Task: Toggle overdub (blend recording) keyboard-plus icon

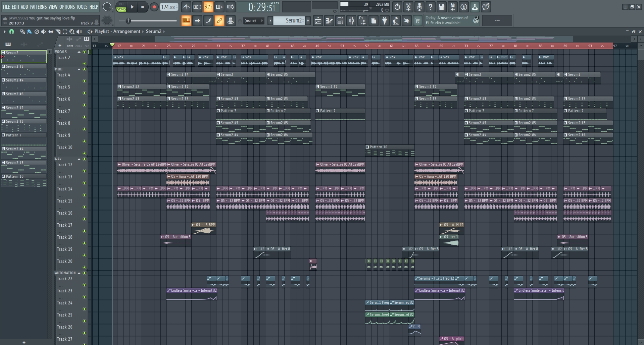Action: pos(219,7)
